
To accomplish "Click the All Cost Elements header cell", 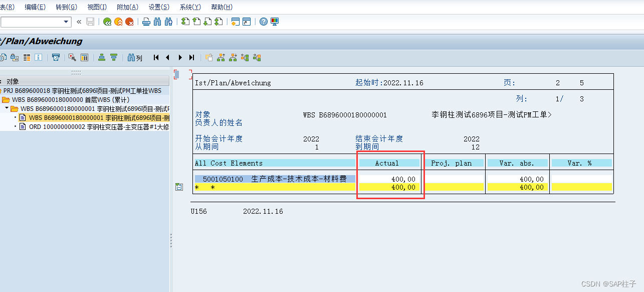I will (x=275, y=163).
